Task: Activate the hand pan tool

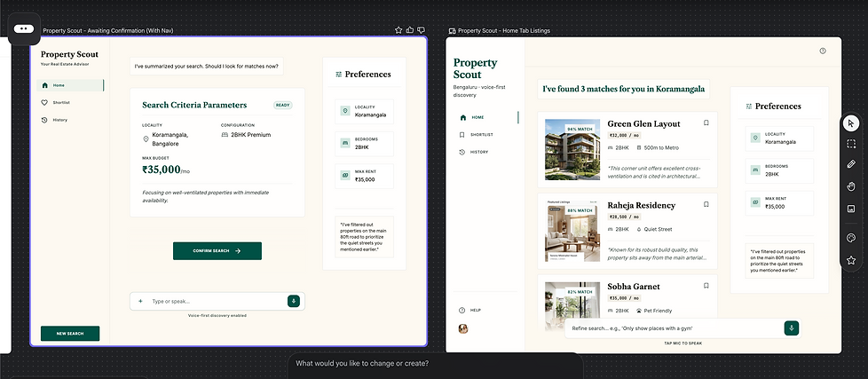Action: tap(851, 186)
